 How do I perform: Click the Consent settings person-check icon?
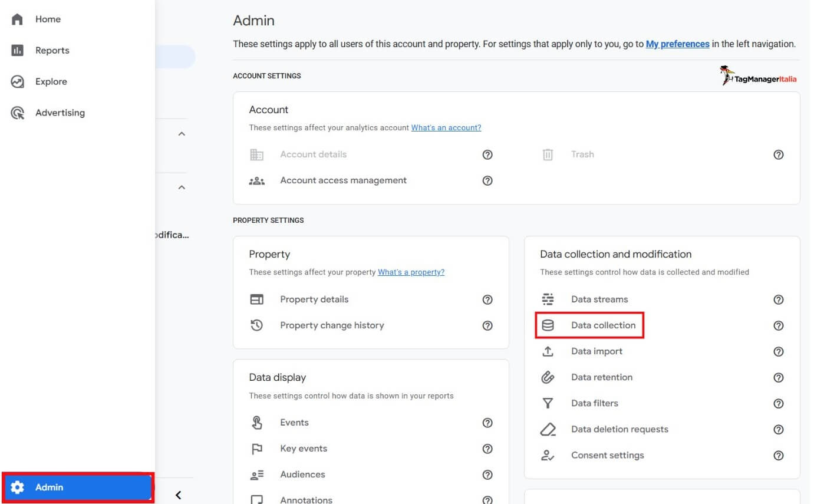click(x=548, y=455)
